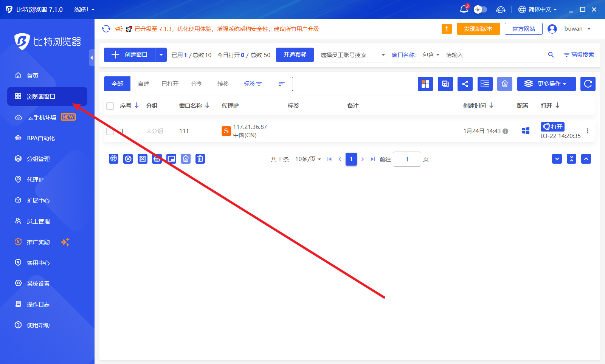Open the 简体中文 language dropdown
The image size is (605, 364).
coord(537,9)
